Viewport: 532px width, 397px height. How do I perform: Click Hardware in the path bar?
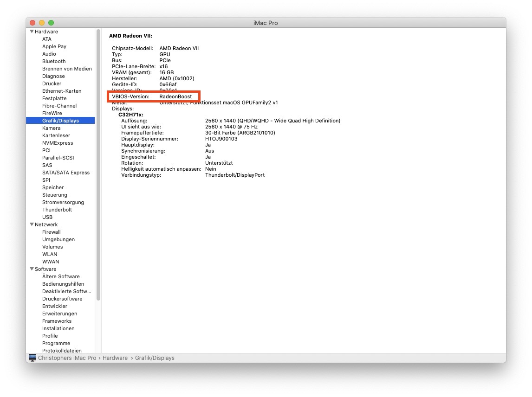(115, 358)
